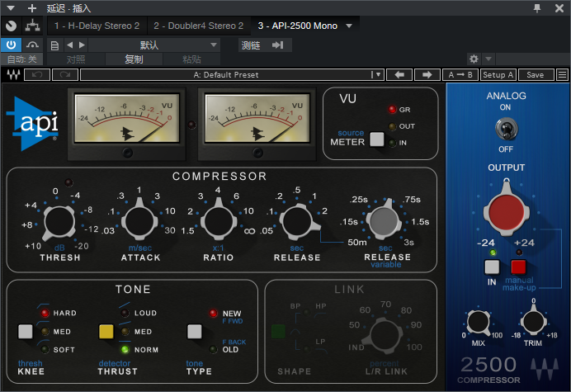Click the 自动: 关 automation button
Image resolution: width=571 pixels, height=392 pixels.
click(21, 59)
